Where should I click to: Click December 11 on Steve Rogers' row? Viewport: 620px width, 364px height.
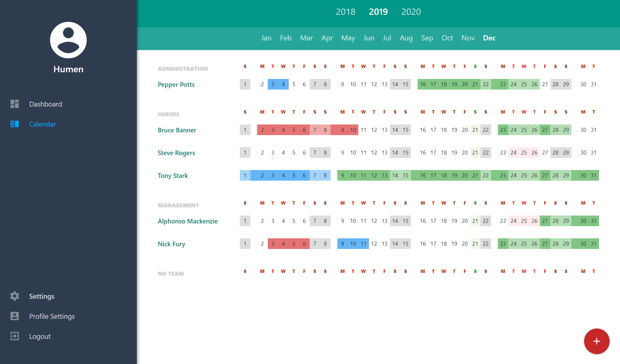(363, 153)
